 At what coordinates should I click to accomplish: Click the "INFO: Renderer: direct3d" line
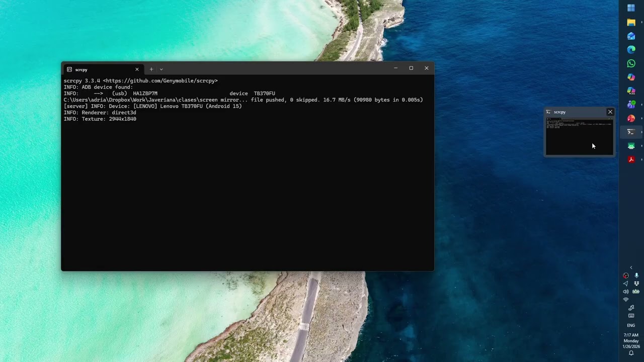(100, 113)
